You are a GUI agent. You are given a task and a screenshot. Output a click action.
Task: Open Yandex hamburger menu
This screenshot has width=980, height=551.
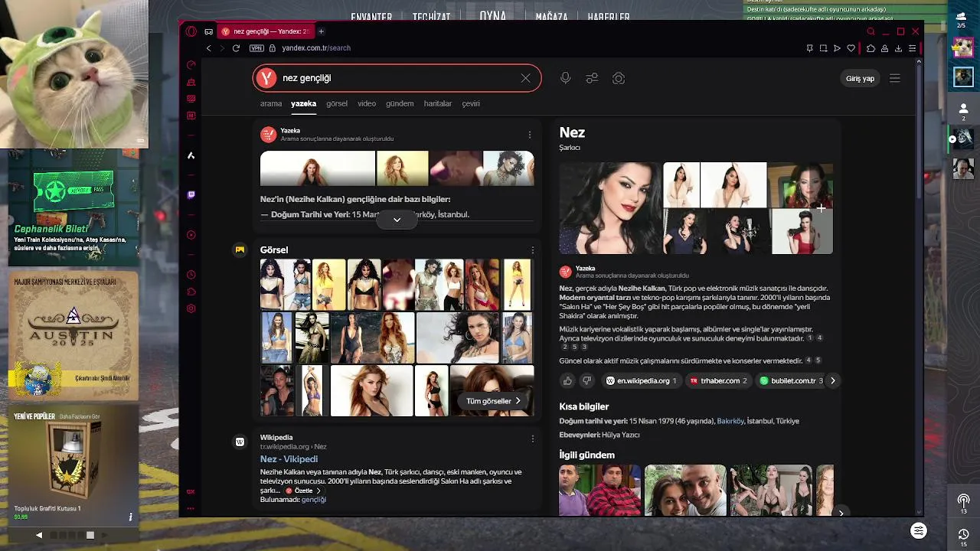click(x=894, y=78)
